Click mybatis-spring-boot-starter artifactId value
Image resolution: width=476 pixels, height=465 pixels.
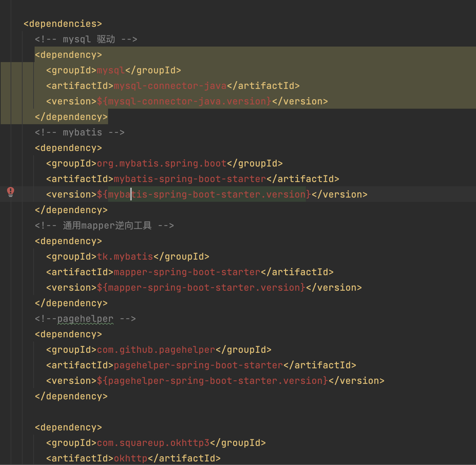point(190,179)
